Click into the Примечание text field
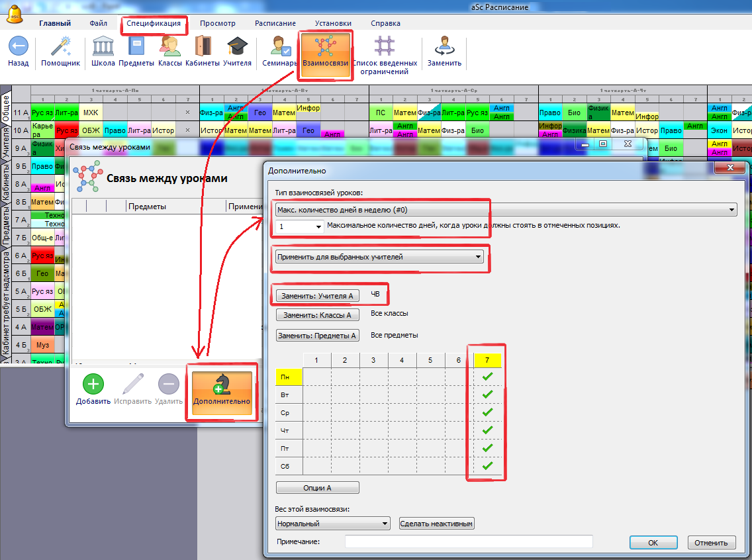This screenshot has height=560, width=752. [468, 542]
